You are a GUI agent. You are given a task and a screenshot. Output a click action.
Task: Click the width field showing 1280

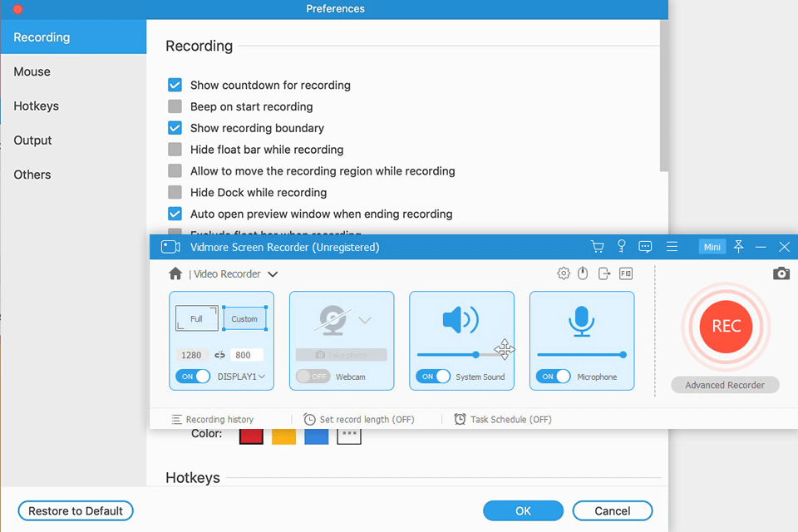191,355
